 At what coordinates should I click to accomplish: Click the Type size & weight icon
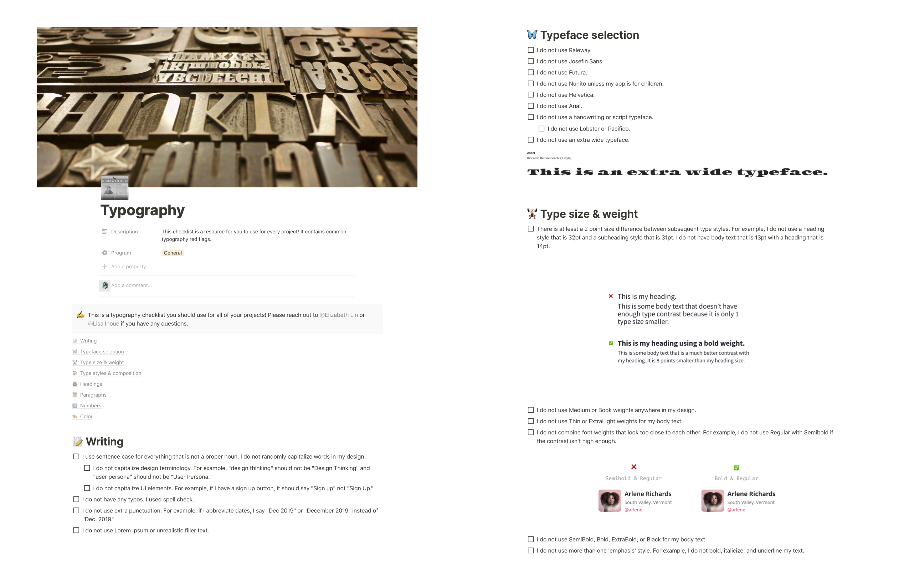(75, 362)
